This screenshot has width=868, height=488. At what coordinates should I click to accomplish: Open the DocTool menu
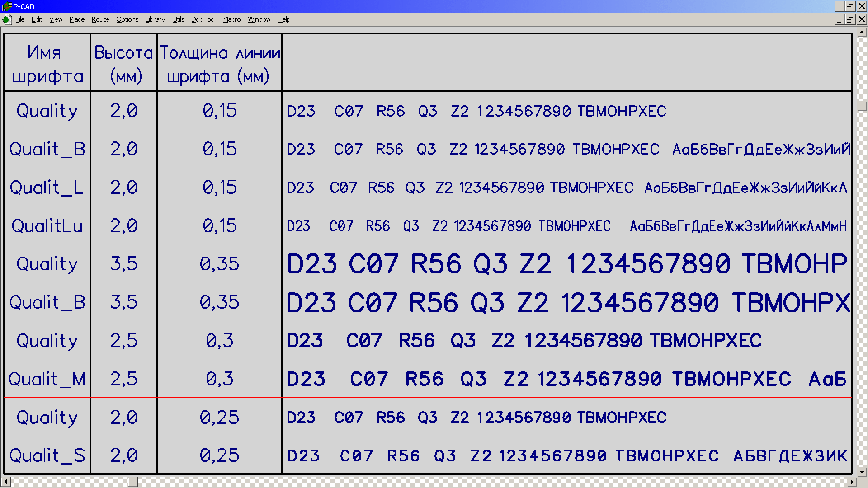203,19
